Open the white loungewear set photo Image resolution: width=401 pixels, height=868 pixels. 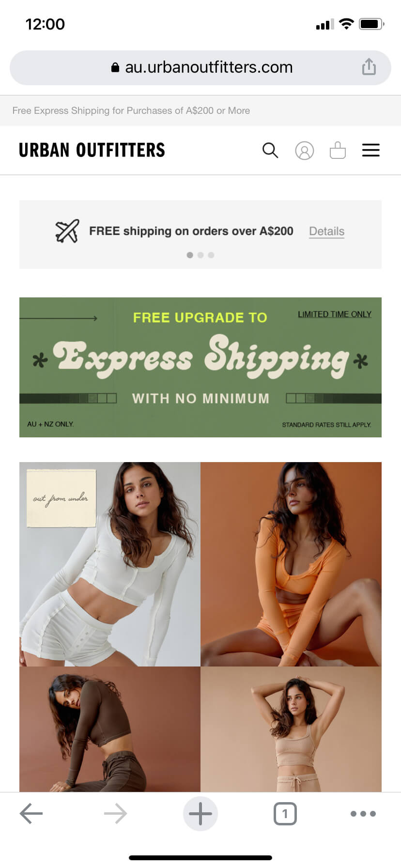tap(110, 564)
